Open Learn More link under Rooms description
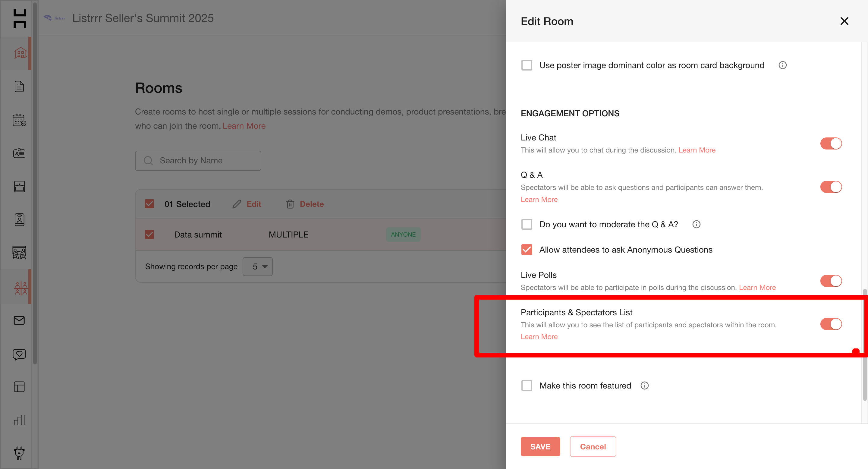 (244, 126)
